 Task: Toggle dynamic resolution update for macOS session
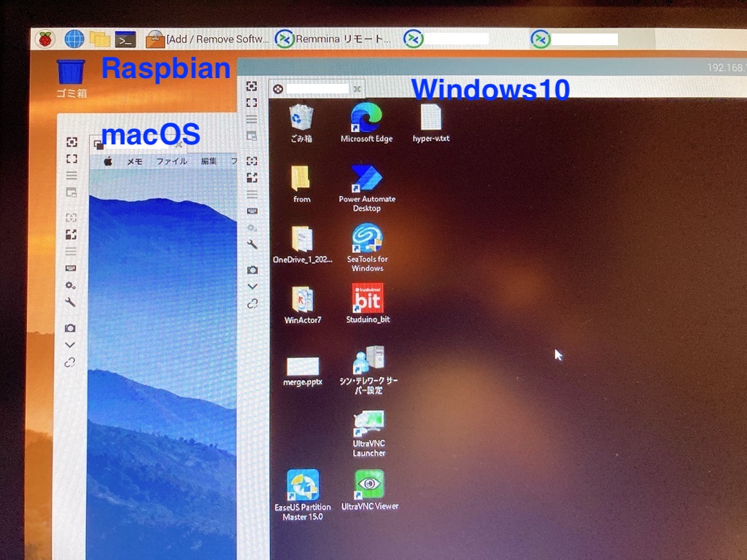pos(71,217)
